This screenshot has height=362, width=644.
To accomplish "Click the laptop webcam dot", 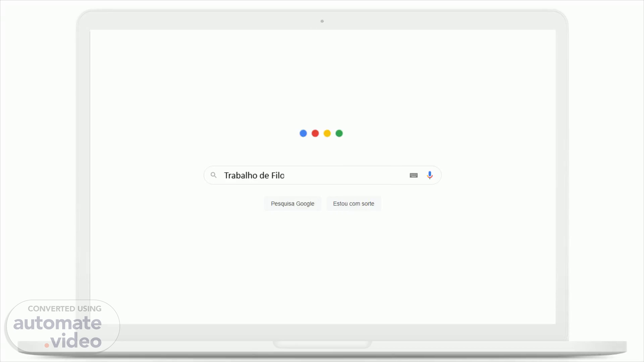I will pyautogui.click(x=322, y=21).
